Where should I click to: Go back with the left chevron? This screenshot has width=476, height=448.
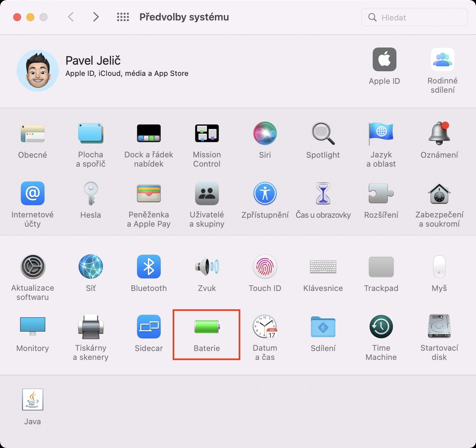(x=71, y=17)
